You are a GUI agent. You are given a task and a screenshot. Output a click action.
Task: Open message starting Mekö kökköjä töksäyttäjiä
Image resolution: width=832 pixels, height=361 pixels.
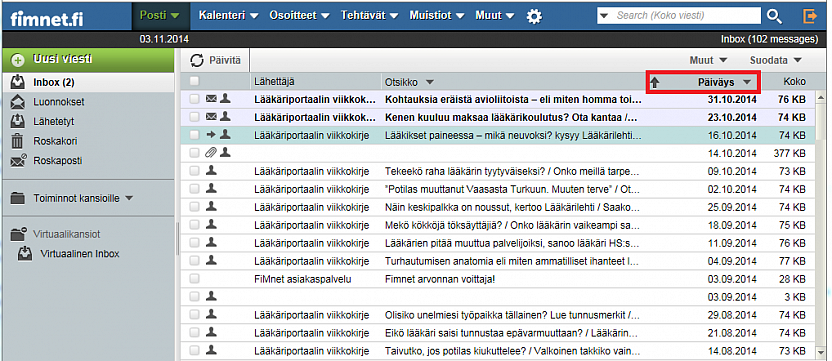(513, 225)
